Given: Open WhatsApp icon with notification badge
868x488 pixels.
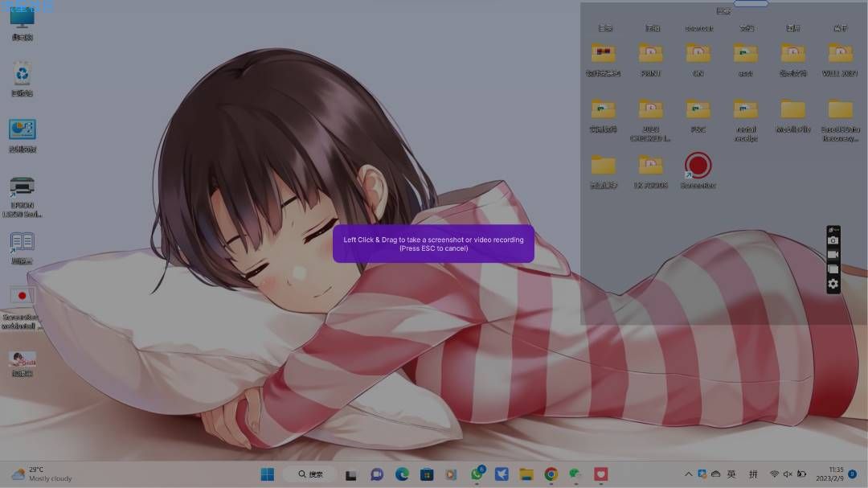Looking at the screenshot, I should point(477,474).
